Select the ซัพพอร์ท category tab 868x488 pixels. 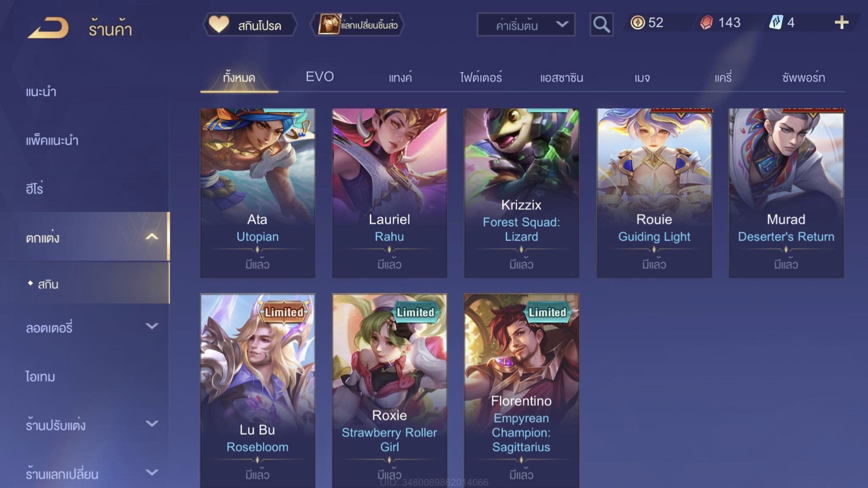803,78
